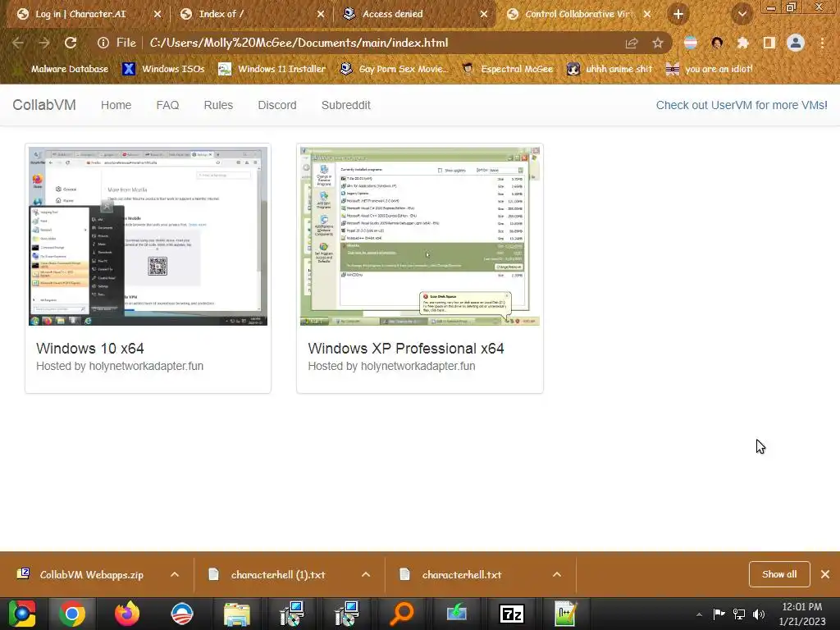Click the Chrome taskbar icon
This screenshot has height=630, width=840.
(72, 614)
